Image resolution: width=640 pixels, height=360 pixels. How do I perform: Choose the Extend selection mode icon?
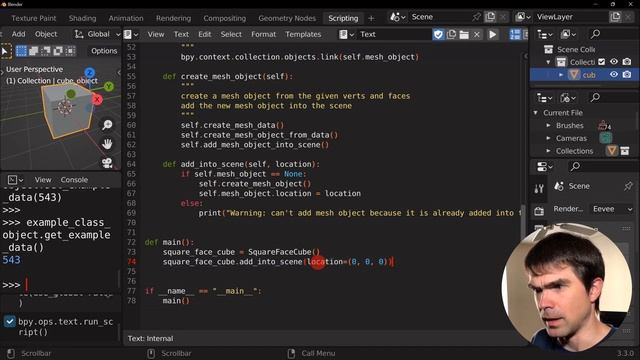[33, 51]
